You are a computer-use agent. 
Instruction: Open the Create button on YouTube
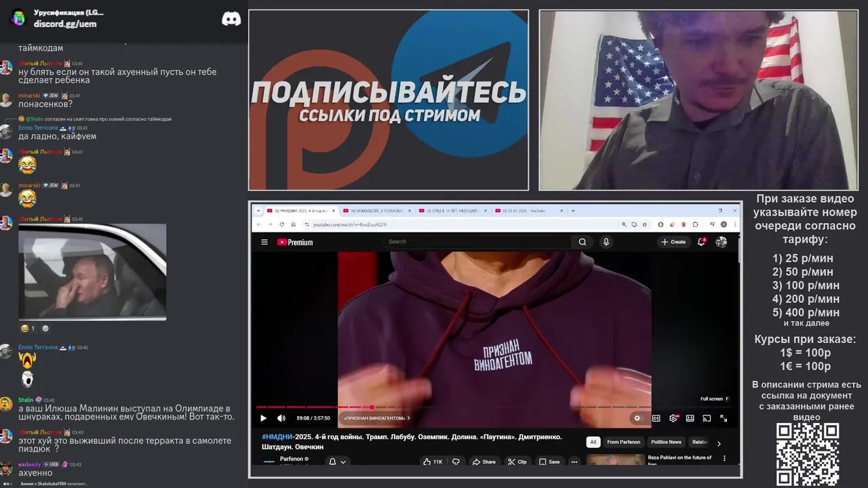[673, 242]
